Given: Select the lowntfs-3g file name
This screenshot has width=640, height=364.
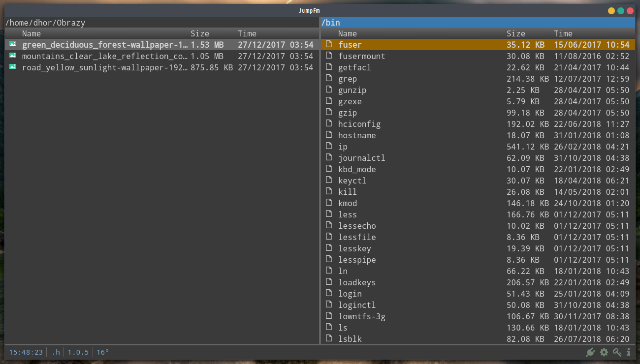Looking at the screenshot, I should point(362,316).
